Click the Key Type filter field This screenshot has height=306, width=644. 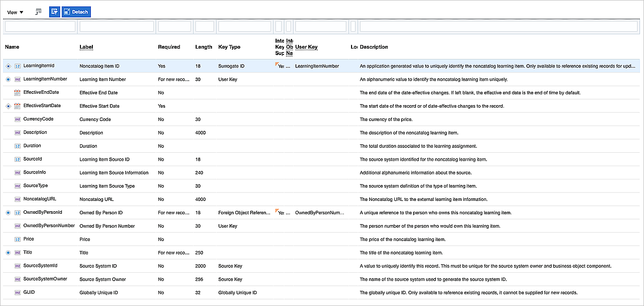coord(244,26)
